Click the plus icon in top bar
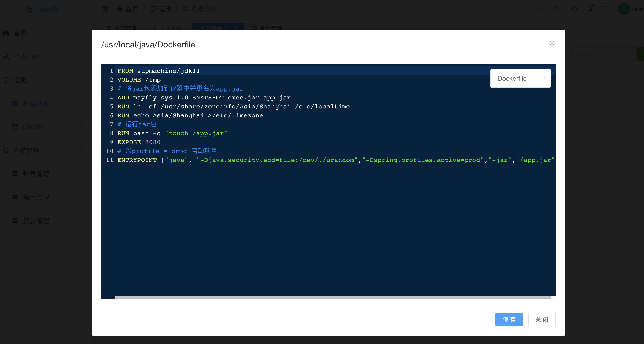644x344 pixels. coord(542,9)
